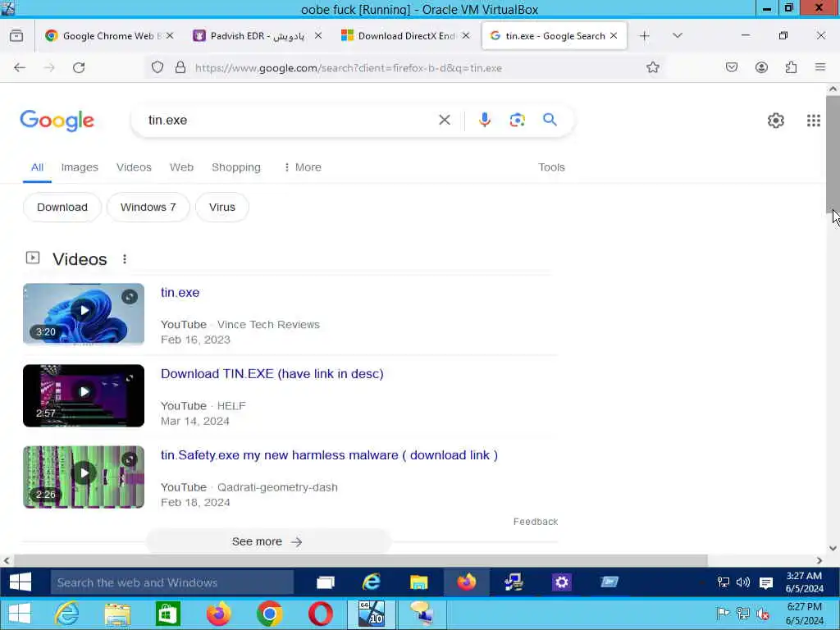The image size is (840, 630).
Task: Reload the page with the refresh icon
Action: pyautogui.click(x=79, y=67)
